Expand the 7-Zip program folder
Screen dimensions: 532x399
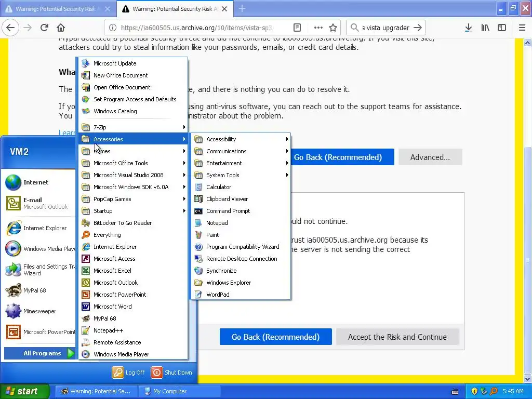coord(134,127)
